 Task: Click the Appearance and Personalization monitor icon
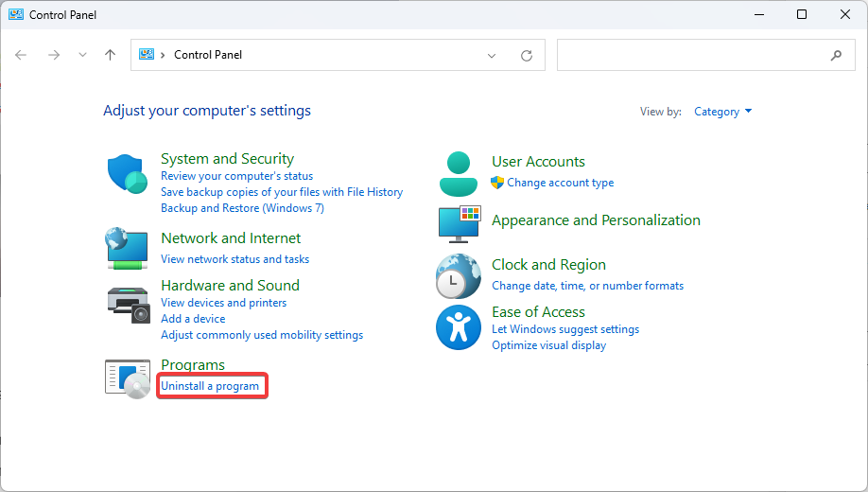point(460,224)
